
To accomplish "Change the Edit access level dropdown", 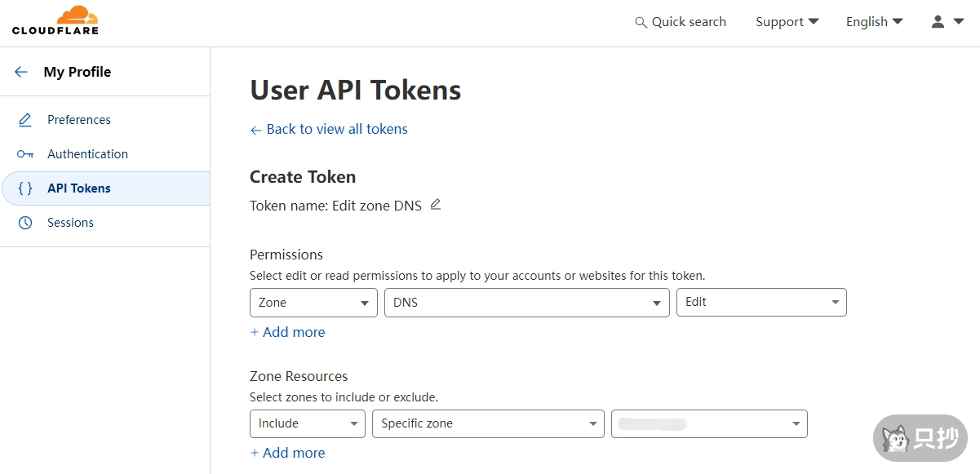I will pos(761,303).
